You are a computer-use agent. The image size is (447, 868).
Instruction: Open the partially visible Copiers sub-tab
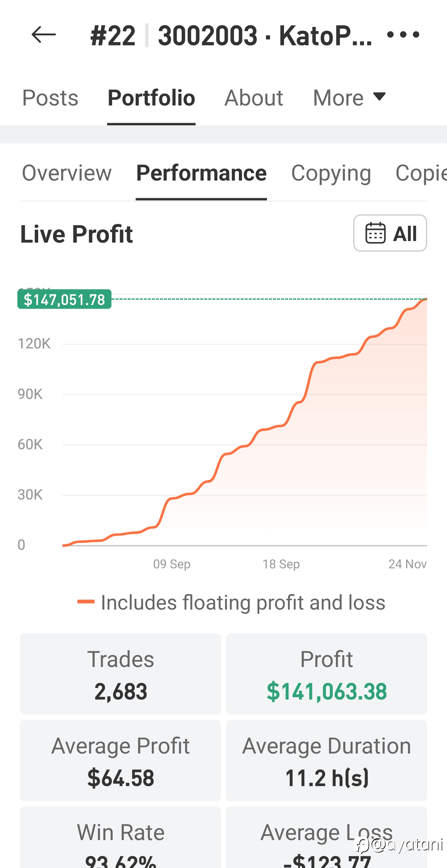(421, 173)
